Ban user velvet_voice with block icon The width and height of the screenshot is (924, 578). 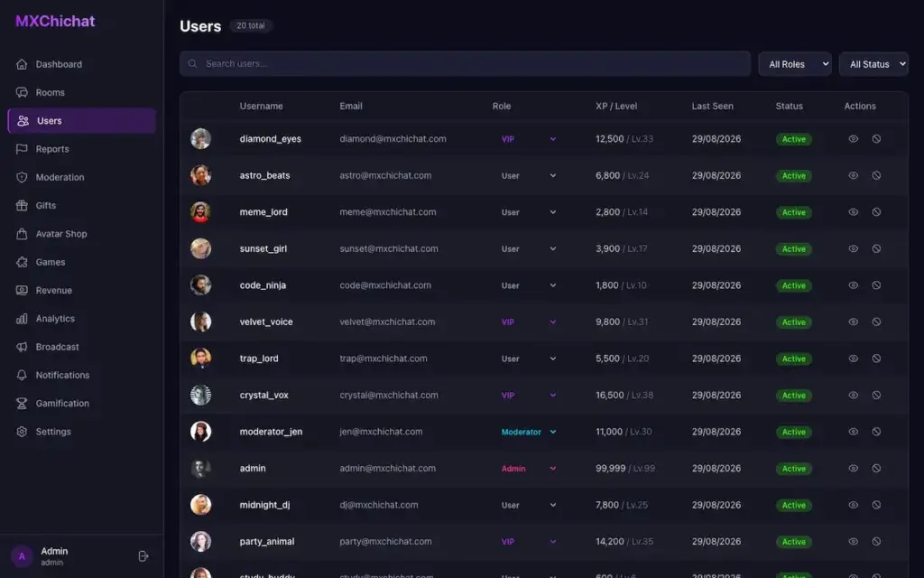[x=876, y=322]
